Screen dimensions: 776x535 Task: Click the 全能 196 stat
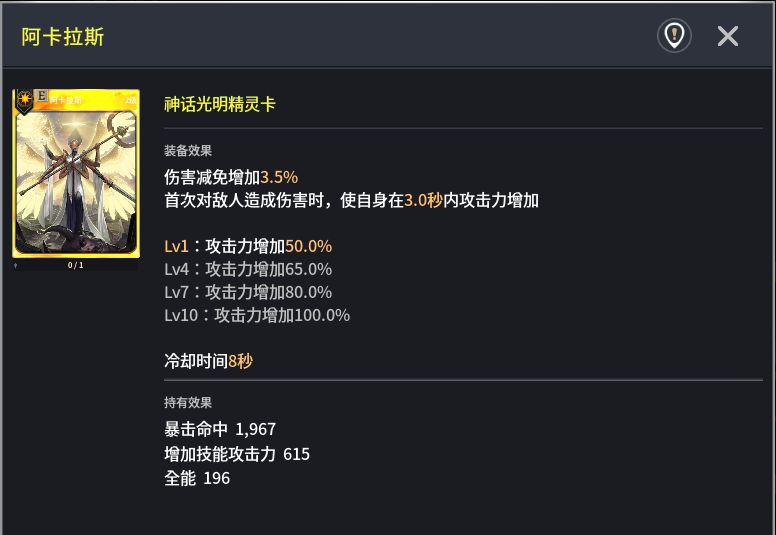tap(197, 478)
